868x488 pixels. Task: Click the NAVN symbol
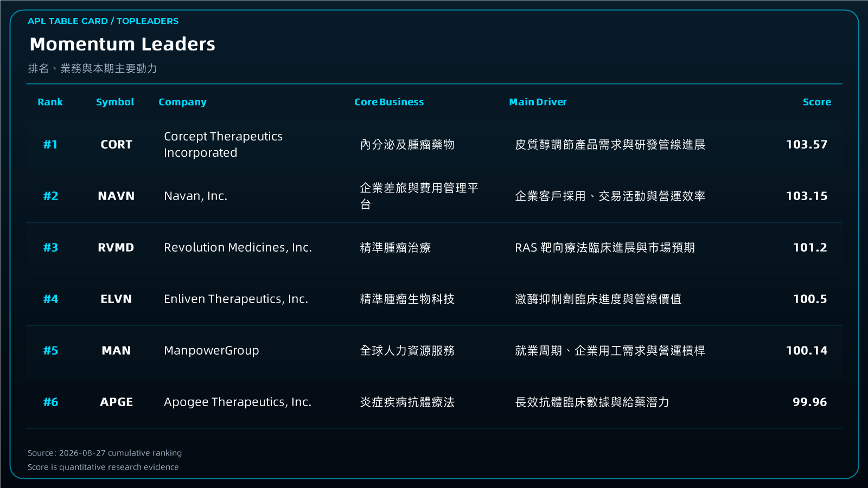tap(116, 196)
